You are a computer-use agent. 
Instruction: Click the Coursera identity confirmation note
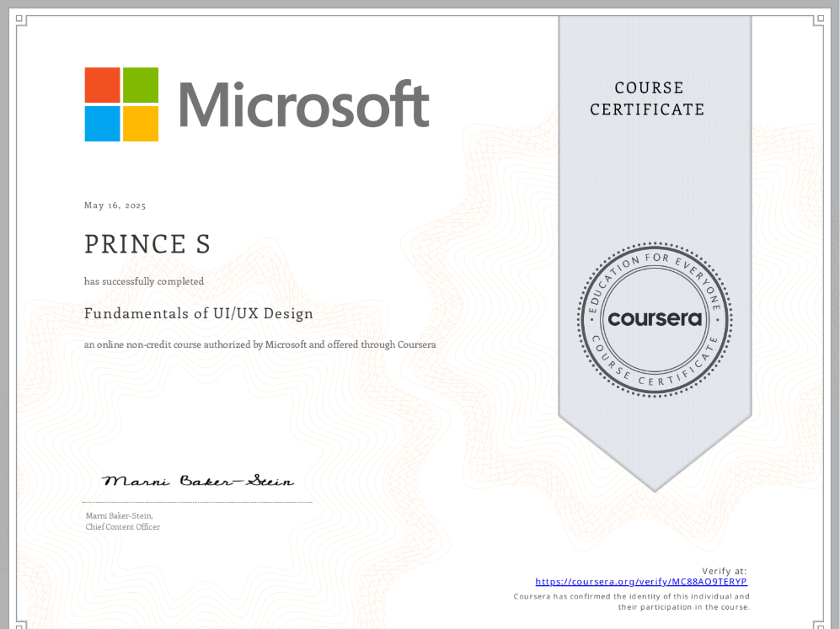click(632, 601)
